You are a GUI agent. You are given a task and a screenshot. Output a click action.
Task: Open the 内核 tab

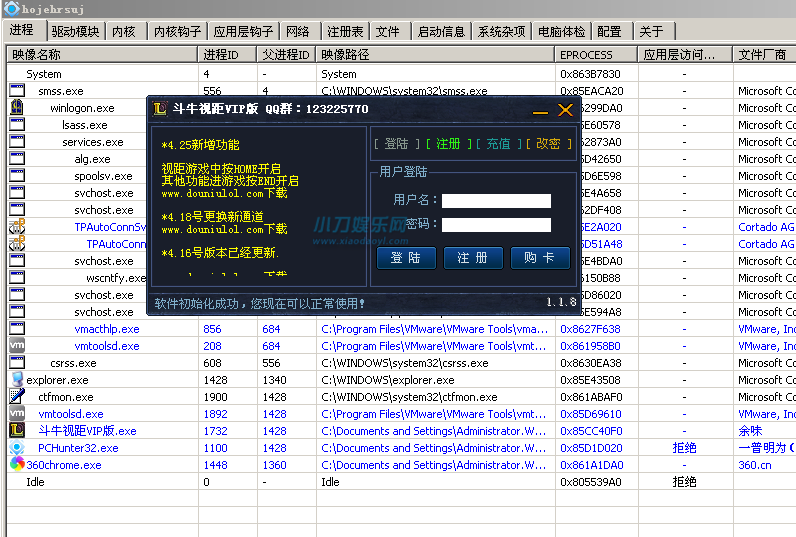point(124,31)
